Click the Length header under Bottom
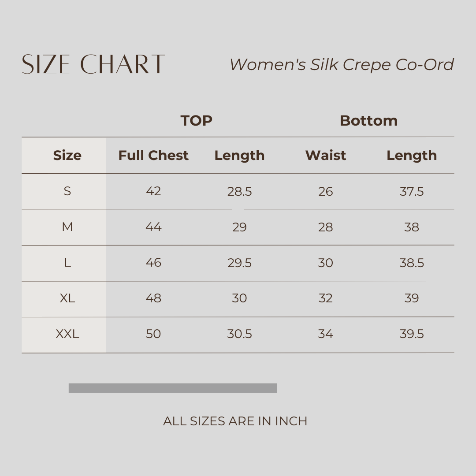 pyautogui.click(x=412, y=156)
